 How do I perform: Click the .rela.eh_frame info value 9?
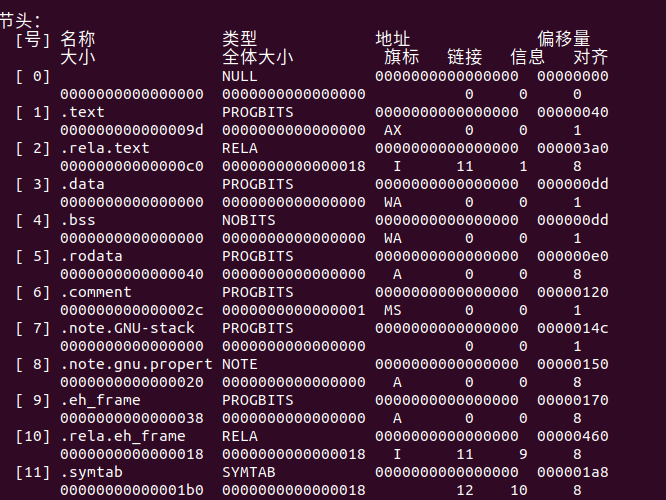523,455
